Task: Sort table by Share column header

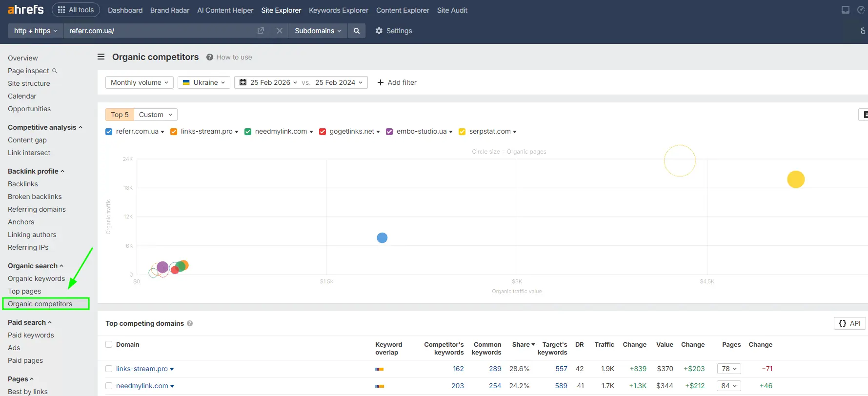Action: (x=524, y=344)
